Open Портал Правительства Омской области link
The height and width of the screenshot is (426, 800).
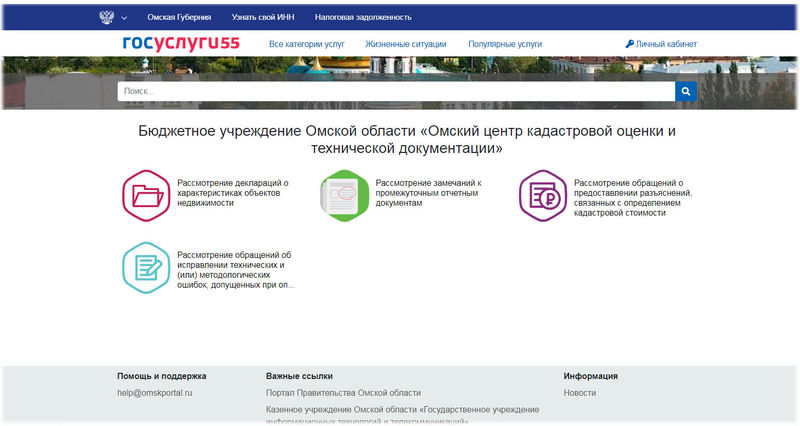coord(343,393)
